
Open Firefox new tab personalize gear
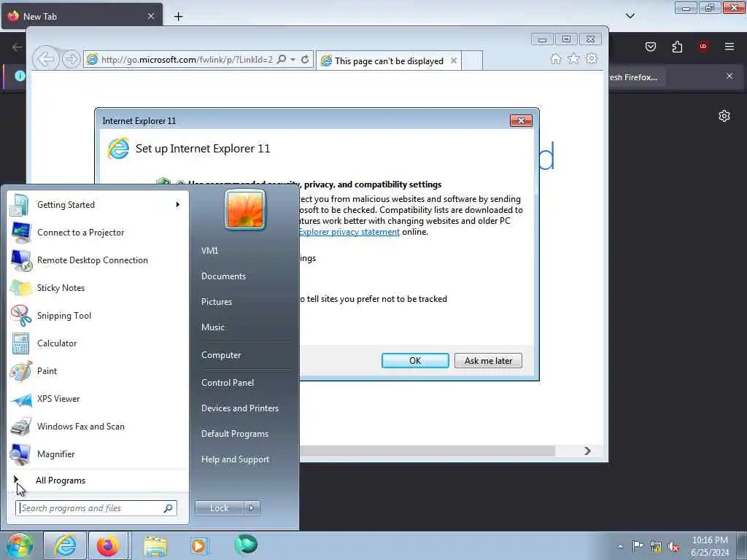(x=724, y=116)
